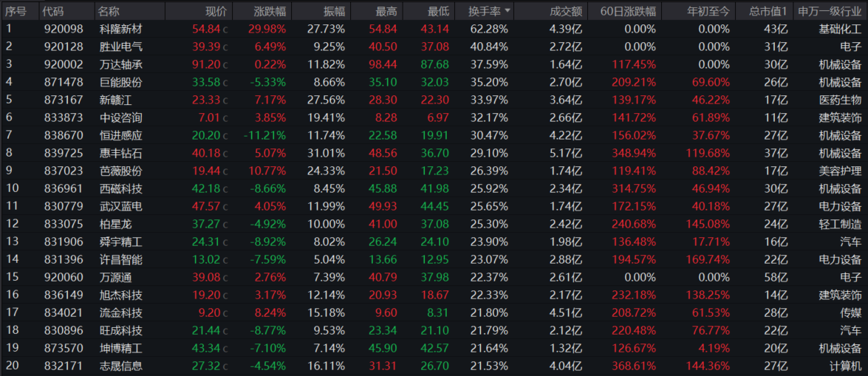This screenshot has width=868, height=376.
Task: Click the 98.44 highest price cell
Action: coord(383,64)
